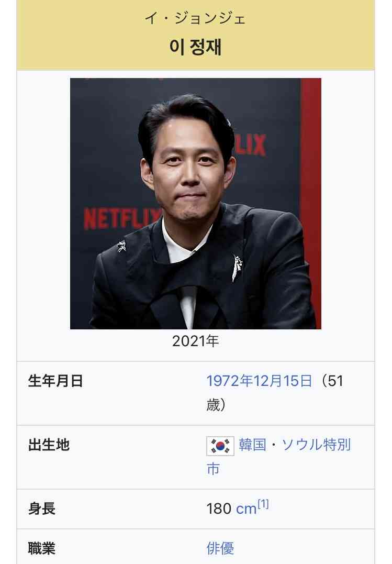Screen dimensions: 392x564
Task: Follow the 韓国 country link
Action: tap(252, 445)
